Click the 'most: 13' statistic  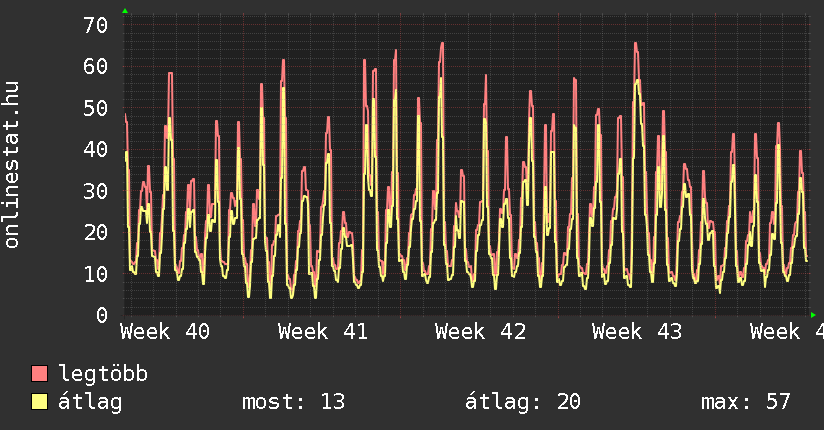coord(293,402)
